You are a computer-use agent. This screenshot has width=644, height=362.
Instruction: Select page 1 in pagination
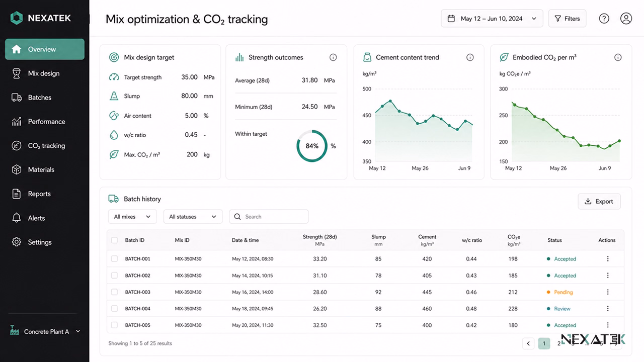point(544,343)
